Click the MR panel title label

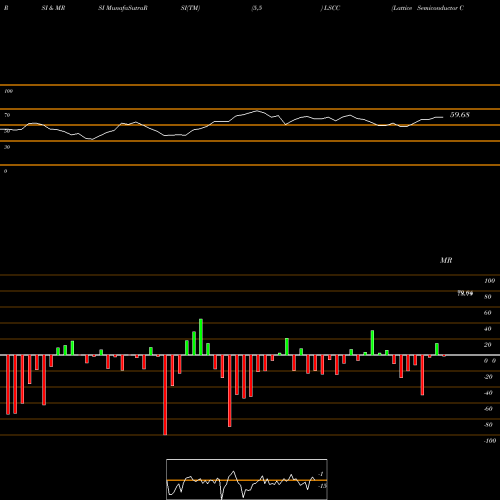(446, 260)
